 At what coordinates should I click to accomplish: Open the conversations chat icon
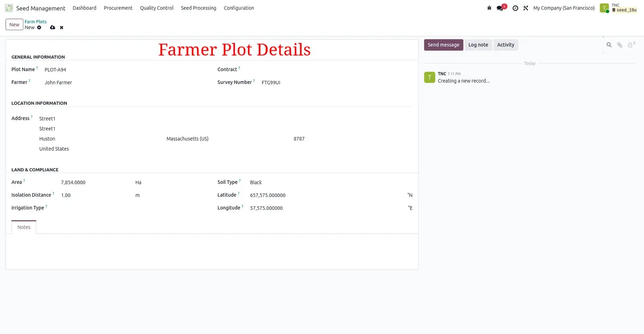click(500, 8)
